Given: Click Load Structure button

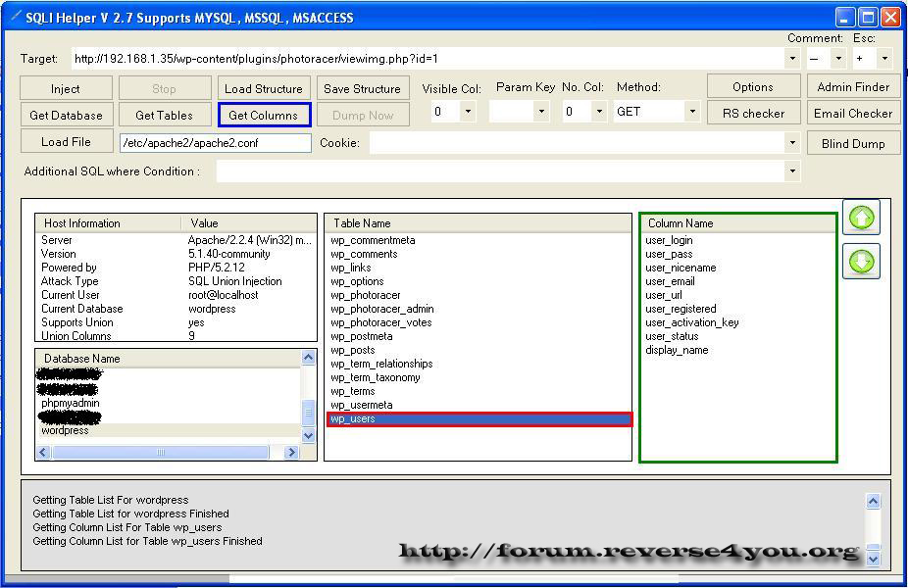Looking at the screenshot, I should tap(264, 88).
